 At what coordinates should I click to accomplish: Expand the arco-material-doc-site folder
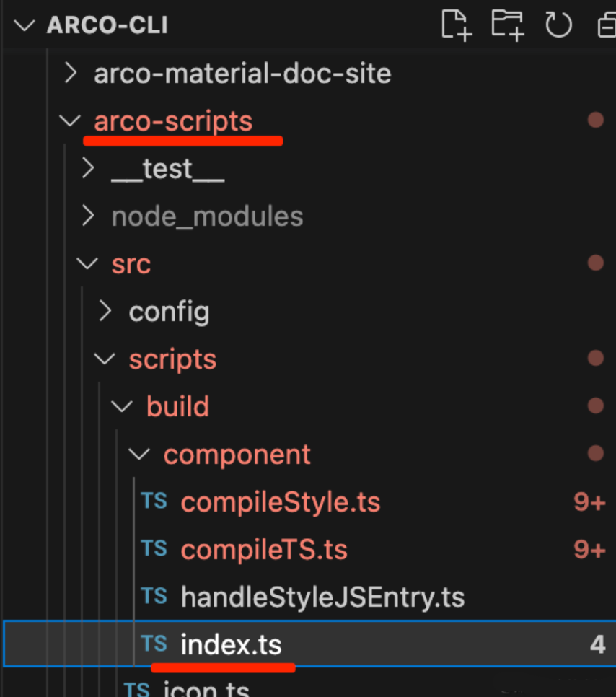(71, 73)
